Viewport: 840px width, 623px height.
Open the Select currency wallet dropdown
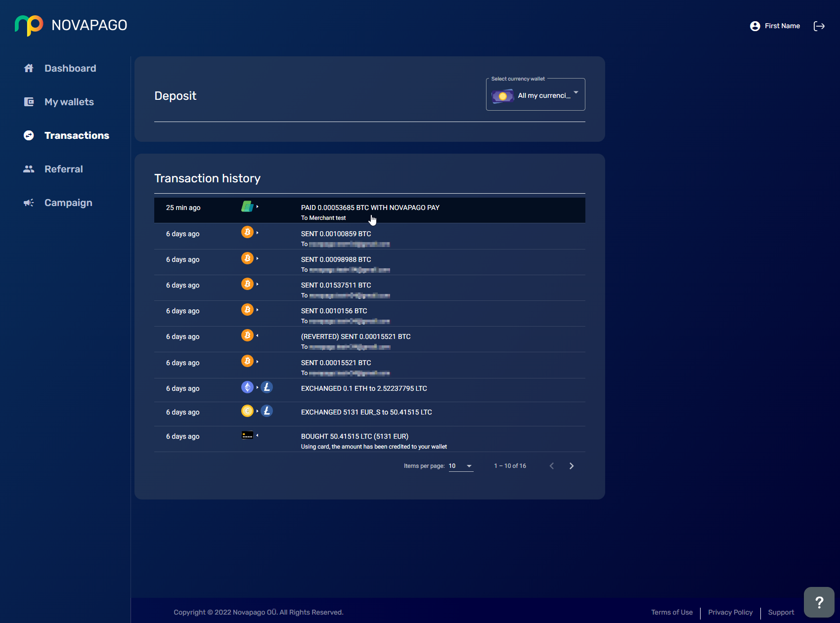point(535,95)
